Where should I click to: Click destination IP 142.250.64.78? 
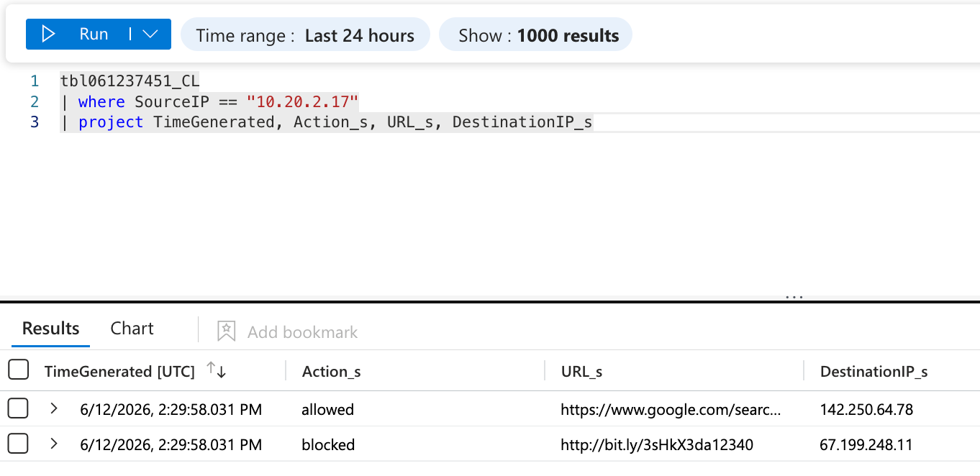pos(866,409)
